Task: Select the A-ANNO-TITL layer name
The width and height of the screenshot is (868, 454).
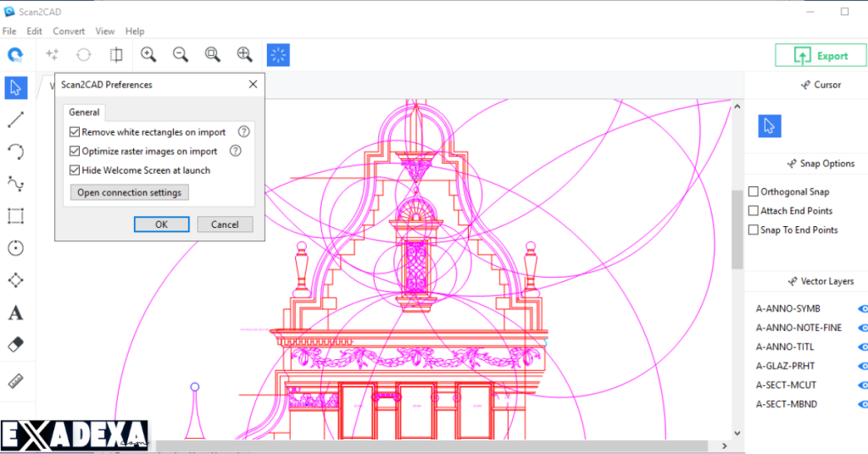Action: coord(785,346)
